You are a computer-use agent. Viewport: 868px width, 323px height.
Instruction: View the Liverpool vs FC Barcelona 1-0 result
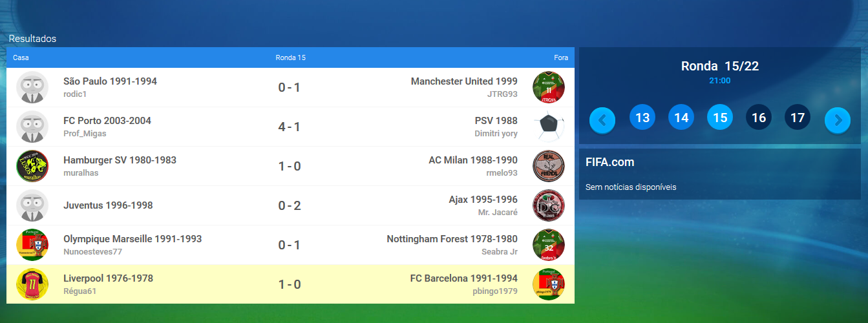tap(289, 284)
